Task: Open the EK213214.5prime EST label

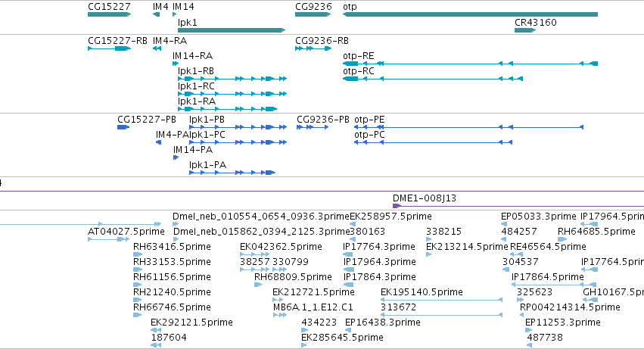Action: pos(467,247)
